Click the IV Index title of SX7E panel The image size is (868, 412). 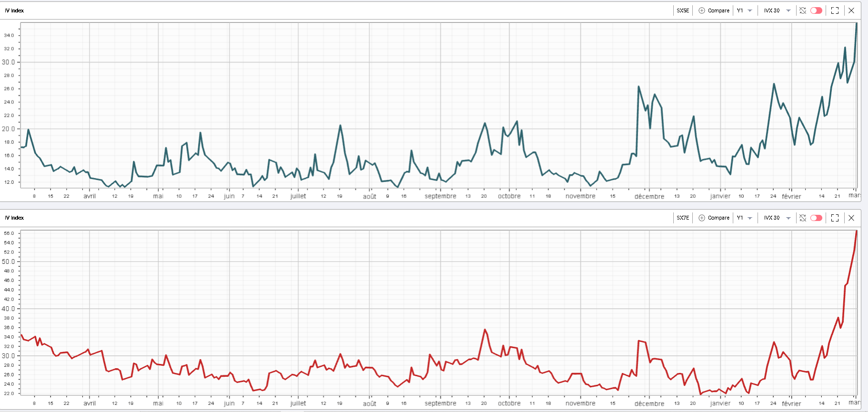pyautogui.click(x=14, y=218)
